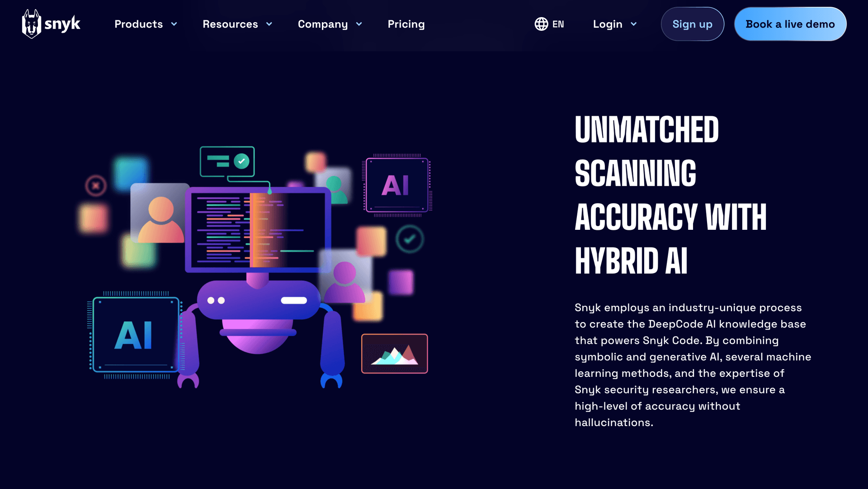Expand the Products dropdown chevron
Screen dimensions: 868x489
[x=174, y=24]
